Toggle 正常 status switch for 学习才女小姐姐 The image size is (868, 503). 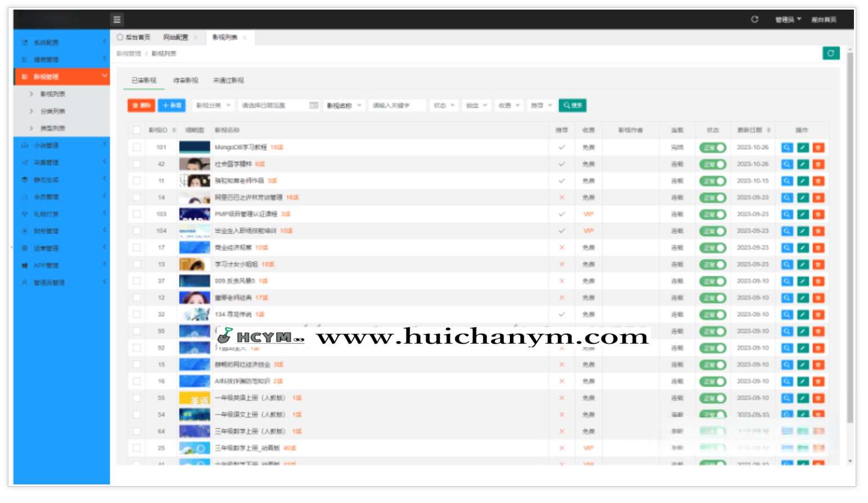click(x=712, y=264)
